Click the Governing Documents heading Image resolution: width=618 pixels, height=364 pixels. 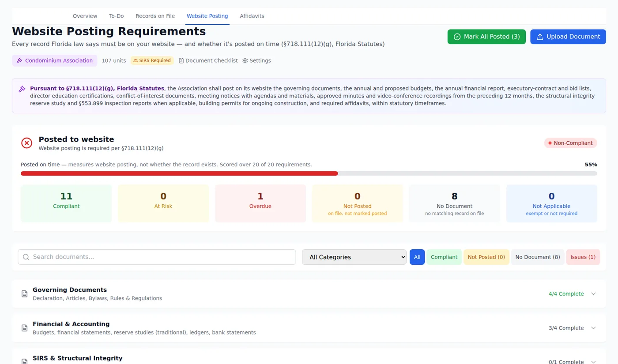click(x=70, y=290)
